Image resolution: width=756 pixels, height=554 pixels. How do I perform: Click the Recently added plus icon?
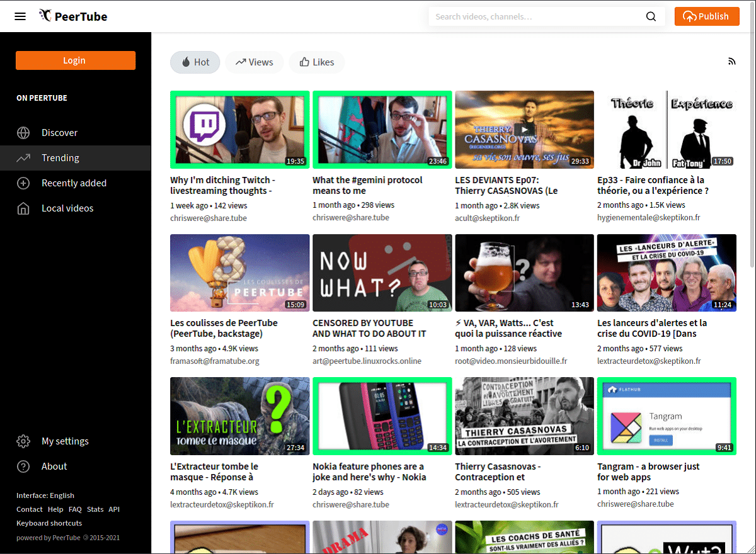pyautogui.click(x=23, y=183)
